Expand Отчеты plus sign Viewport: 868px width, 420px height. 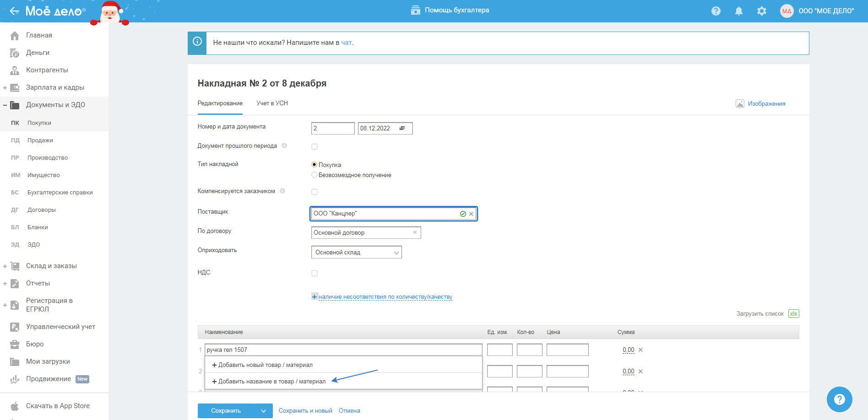click(x=5, y=284)
